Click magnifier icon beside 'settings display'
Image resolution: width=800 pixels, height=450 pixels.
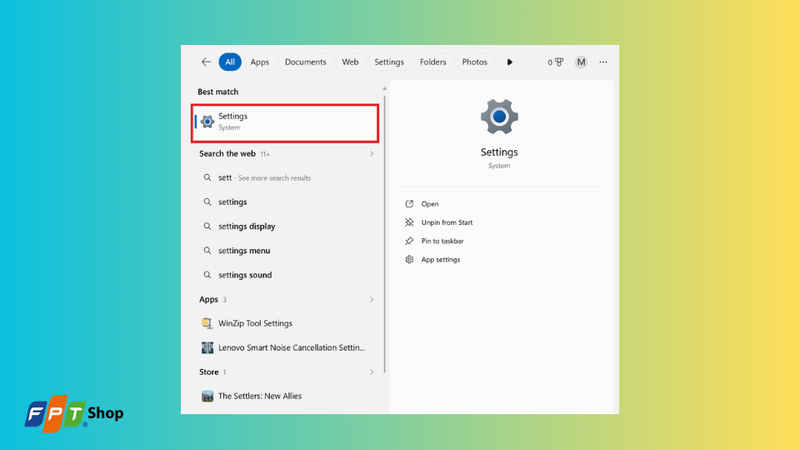207,226
